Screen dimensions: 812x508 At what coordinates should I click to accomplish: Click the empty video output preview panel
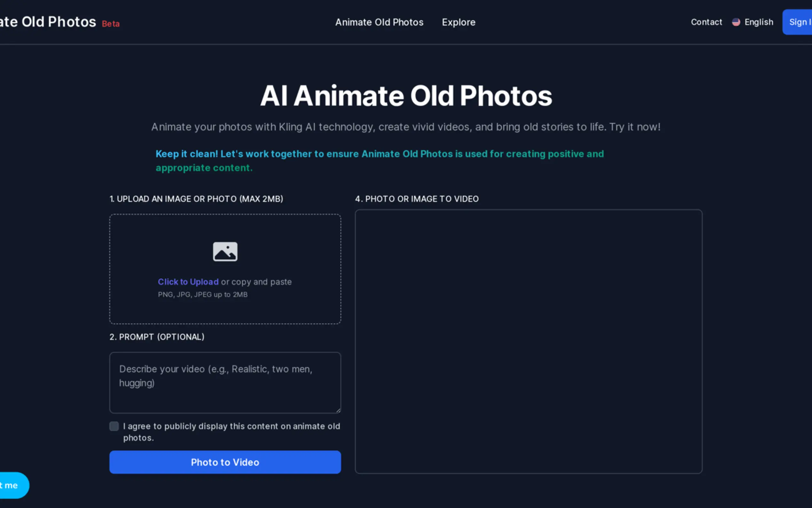click(x=528, y=341)
